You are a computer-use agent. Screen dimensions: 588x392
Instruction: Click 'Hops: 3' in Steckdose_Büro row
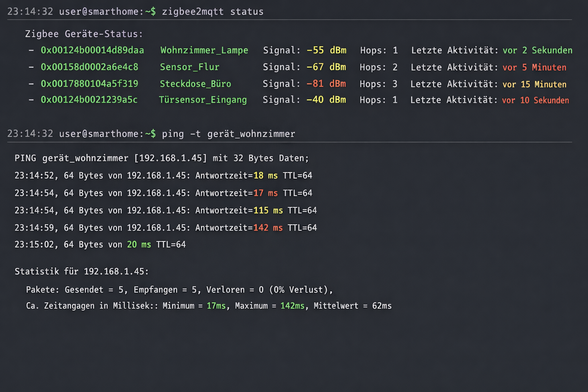[x=379, y=84]
